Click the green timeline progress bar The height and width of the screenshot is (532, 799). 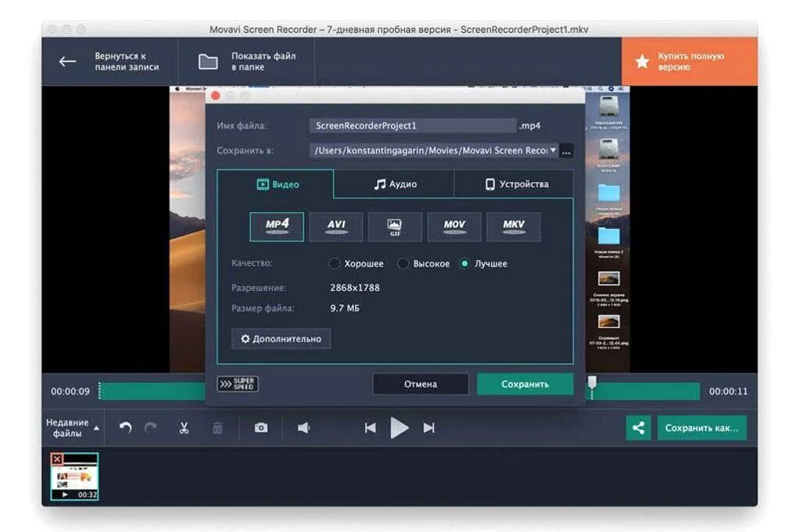coord(152,391)
